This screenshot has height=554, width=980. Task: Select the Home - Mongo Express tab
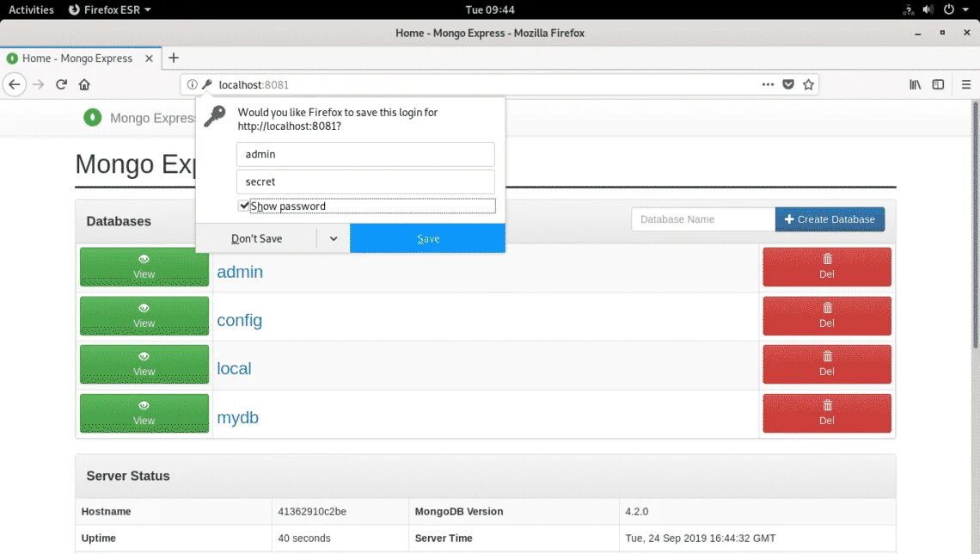pos(81,58)
